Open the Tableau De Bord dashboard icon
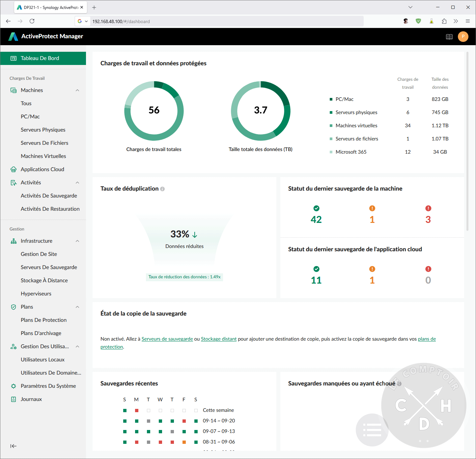 [x=14, y=58]
